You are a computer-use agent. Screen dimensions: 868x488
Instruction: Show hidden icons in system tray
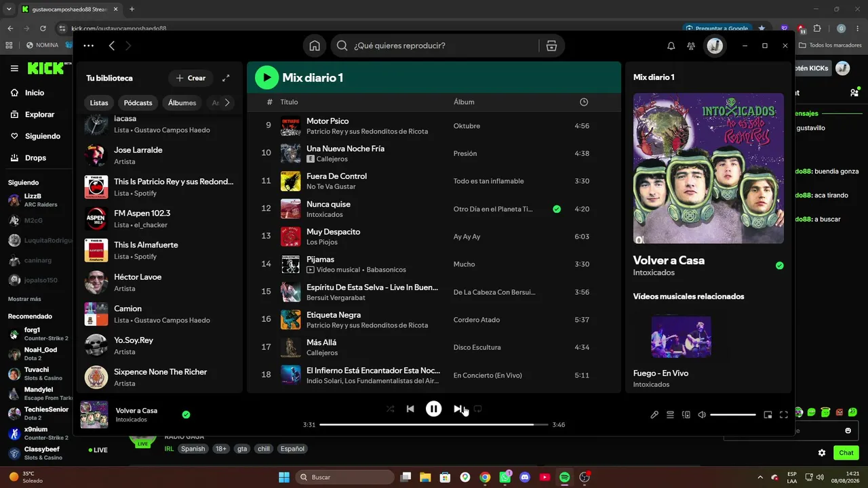pyautogui.click(x=759, y=477)
